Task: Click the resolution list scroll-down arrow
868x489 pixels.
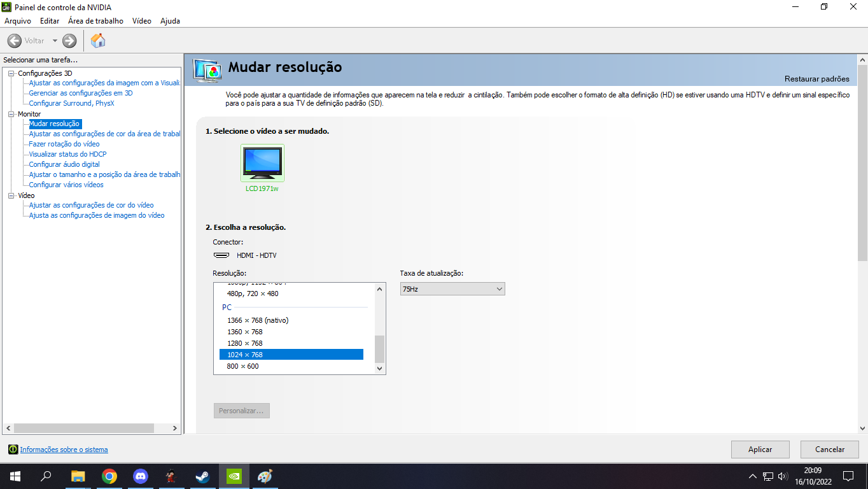Action: tap(380, 368)
